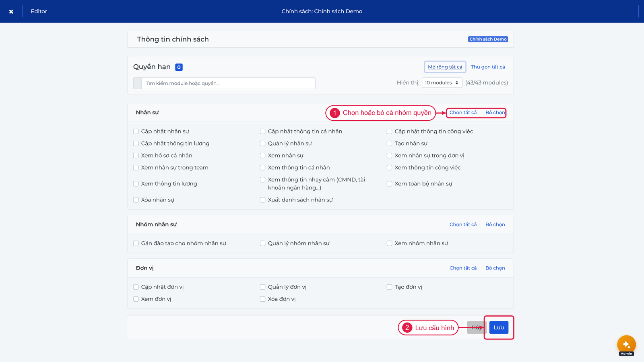Click the Nhóm nhân sự group header
The height and width of the screenshot is (362, 644).
(156, 224)
